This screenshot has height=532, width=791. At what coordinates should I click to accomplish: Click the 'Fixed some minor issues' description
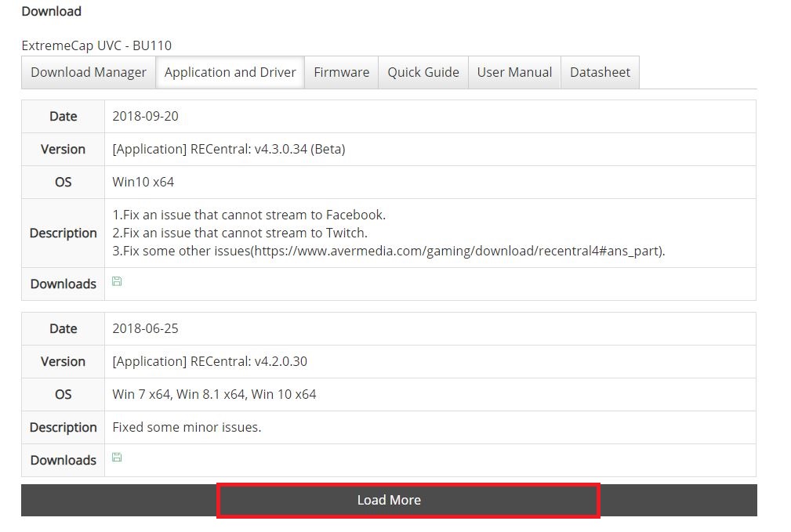(x=187, y=427)
